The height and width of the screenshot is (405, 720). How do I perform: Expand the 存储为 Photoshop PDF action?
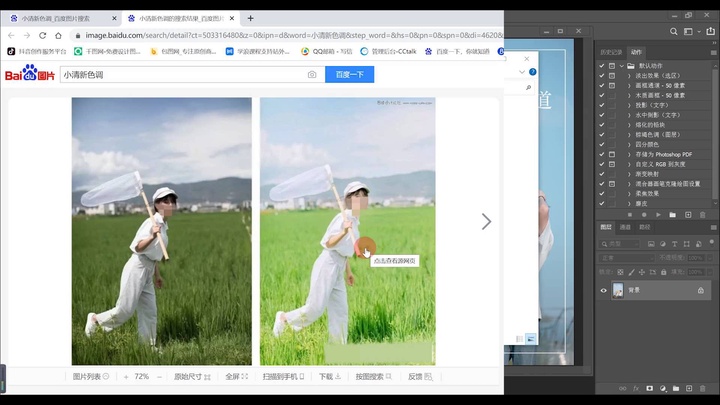tap(629, 154)
